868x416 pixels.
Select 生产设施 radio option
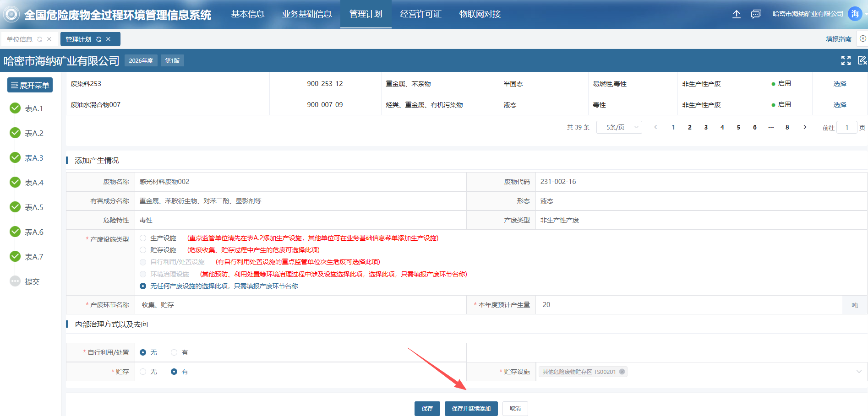[143, 238]
